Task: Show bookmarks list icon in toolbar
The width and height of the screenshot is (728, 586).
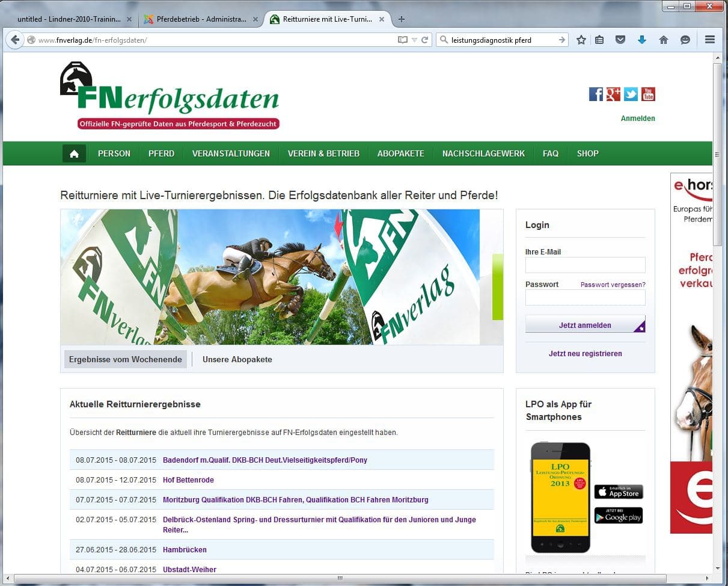Action: (599, 40)
